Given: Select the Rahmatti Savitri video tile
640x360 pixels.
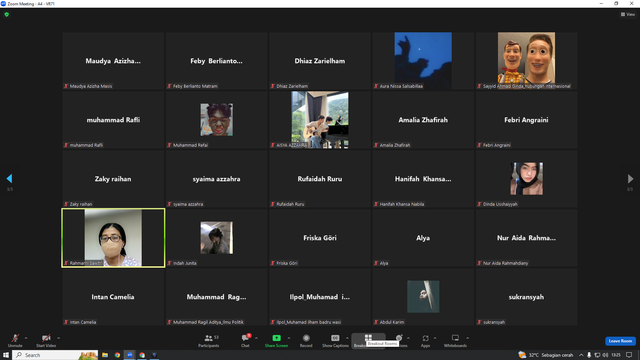Looking at the screenshot, I should (x=113, y=238).
